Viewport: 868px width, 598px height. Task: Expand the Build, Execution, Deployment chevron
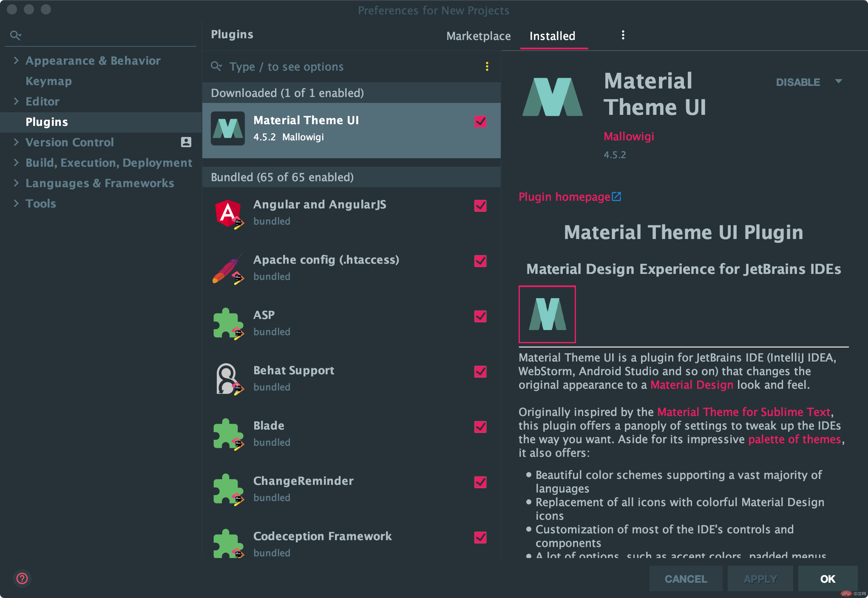pyautogui.click(x=16, y=162)
